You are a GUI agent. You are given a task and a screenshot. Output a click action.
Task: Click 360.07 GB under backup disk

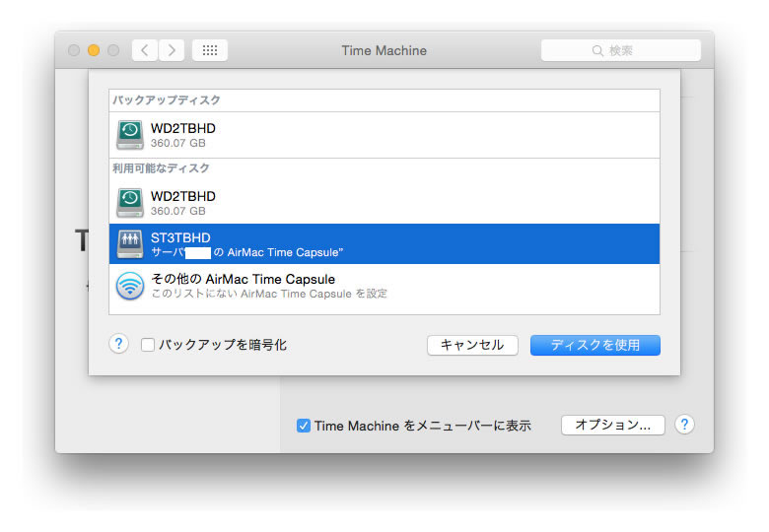178,143
